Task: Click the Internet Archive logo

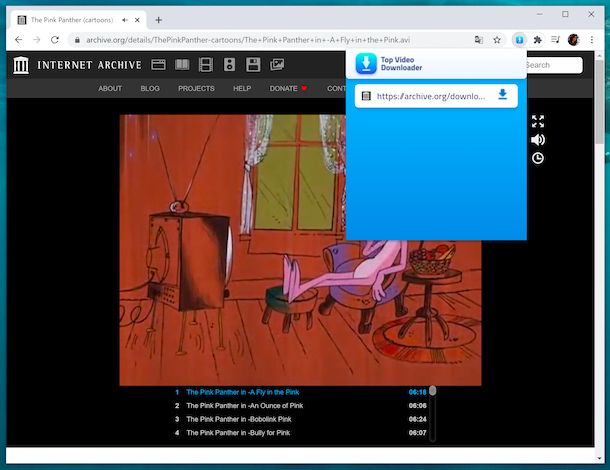Action: [21, 65]
